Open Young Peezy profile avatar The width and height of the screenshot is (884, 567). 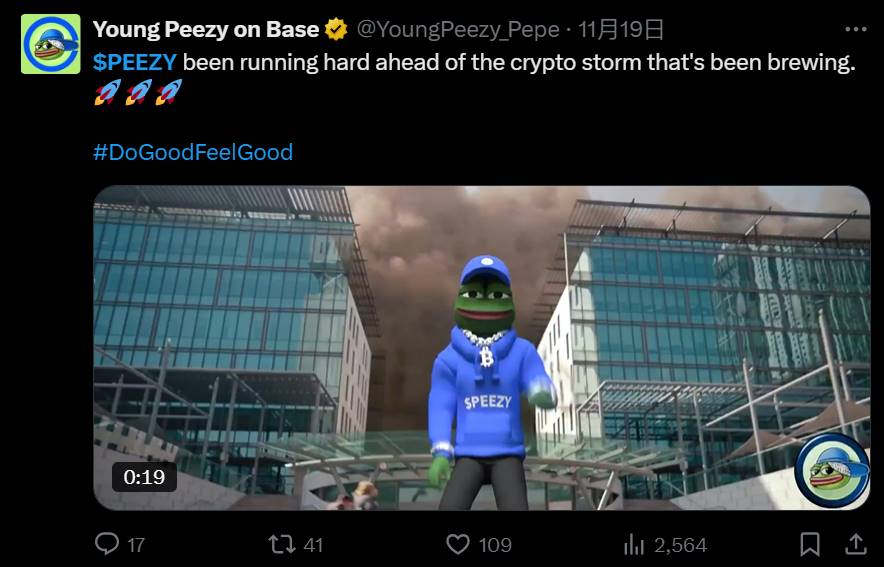51,44
